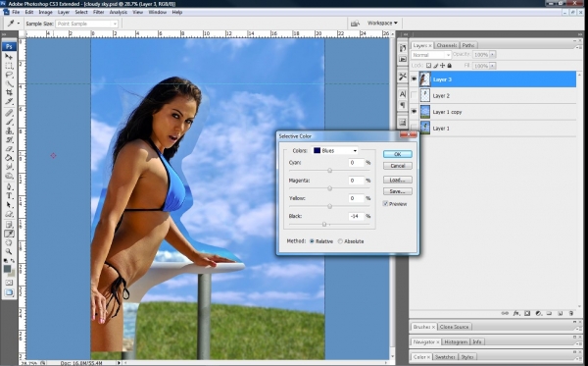Toggle lock all for the layer
Viewport: 588px width, 366px height.
point(449,66)
